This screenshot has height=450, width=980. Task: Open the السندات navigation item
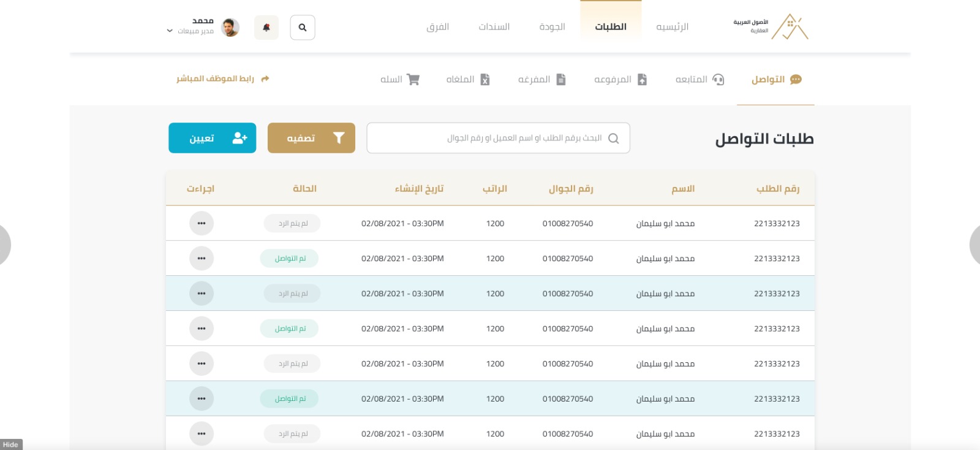tap(494, 27)
